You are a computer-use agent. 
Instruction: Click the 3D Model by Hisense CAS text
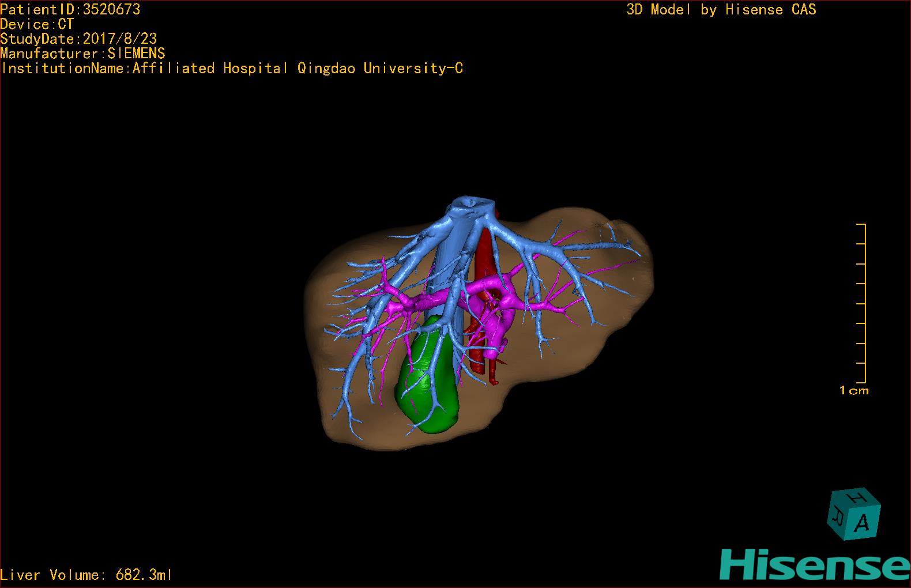[721, 10]
